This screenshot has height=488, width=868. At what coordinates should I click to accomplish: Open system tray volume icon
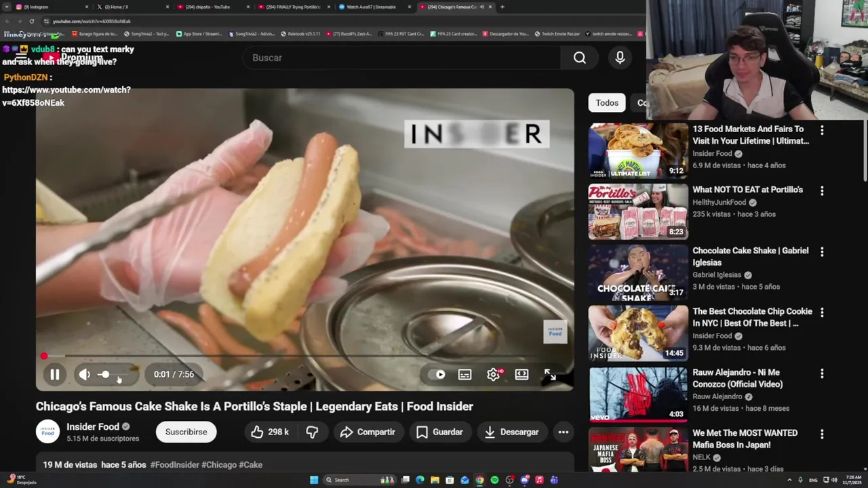pos(834,480)
